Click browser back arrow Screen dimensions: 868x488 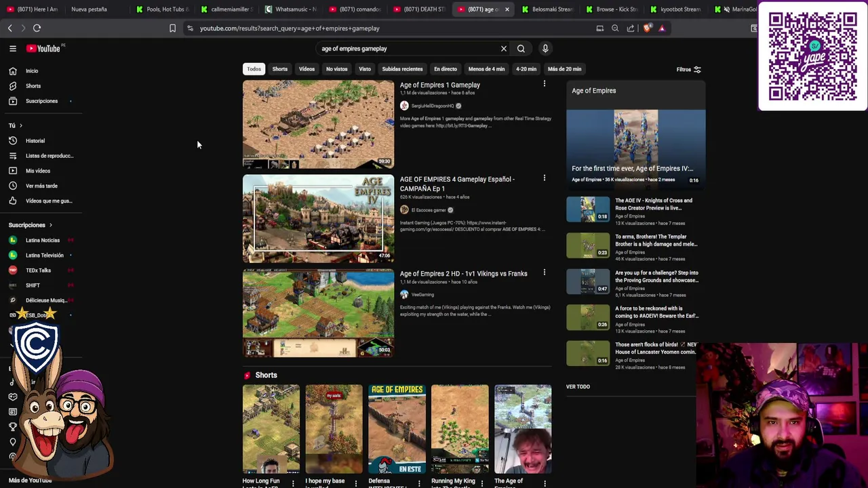click(10, 28)
